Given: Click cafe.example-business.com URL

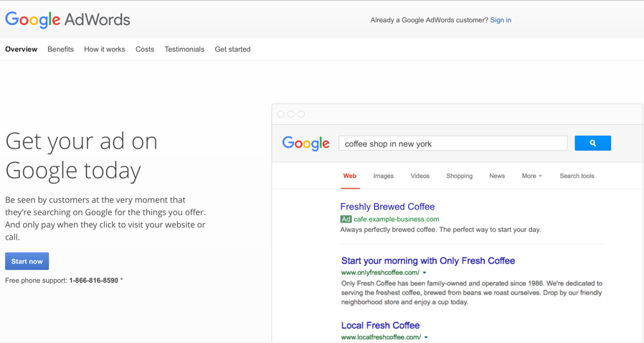Looking at the screenshot, I should pyautogui.click(x=397, y=220).
